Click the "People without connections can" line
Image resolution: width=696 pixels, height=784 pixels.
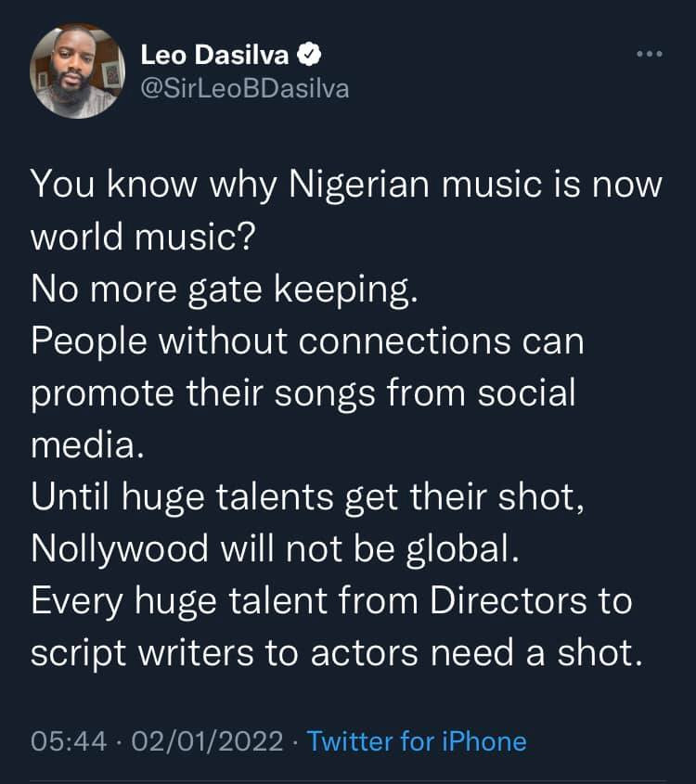pyautogui.click(x=307, y=341)
